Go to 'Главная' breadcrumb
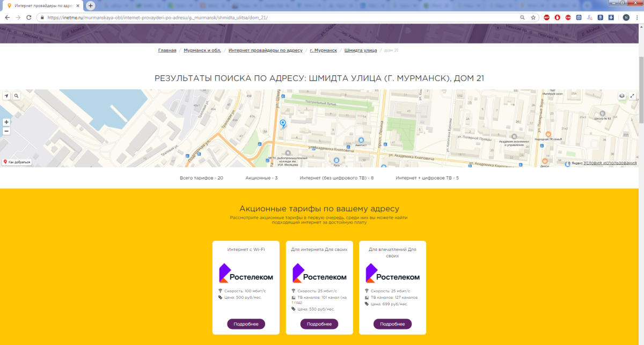644x345 pixels. [167, 50]
